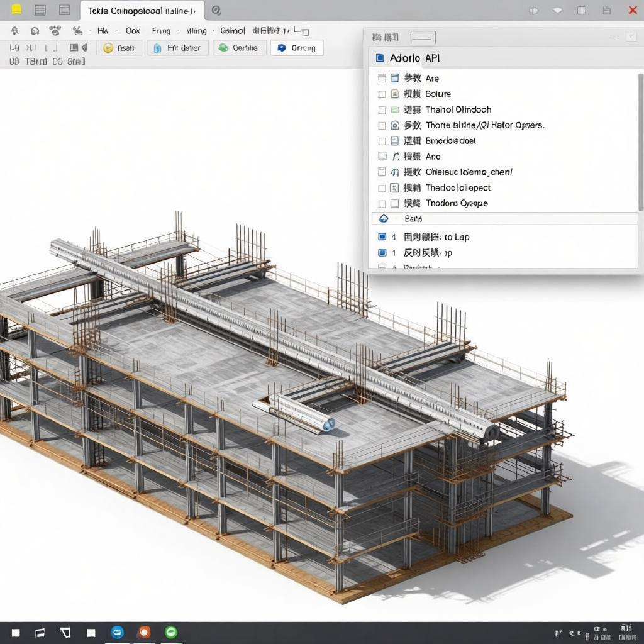Select the Tnodorıı Oyeope list entry text
This screenshot has width=644, height=644.
pos(457,203)
